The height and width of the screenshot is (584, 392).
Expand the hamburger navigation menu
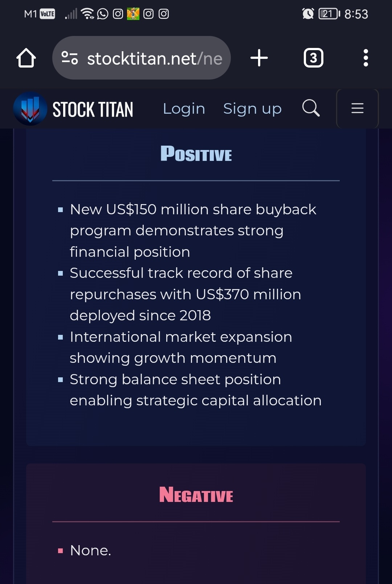pyautogui.click(x=358, y=108)
